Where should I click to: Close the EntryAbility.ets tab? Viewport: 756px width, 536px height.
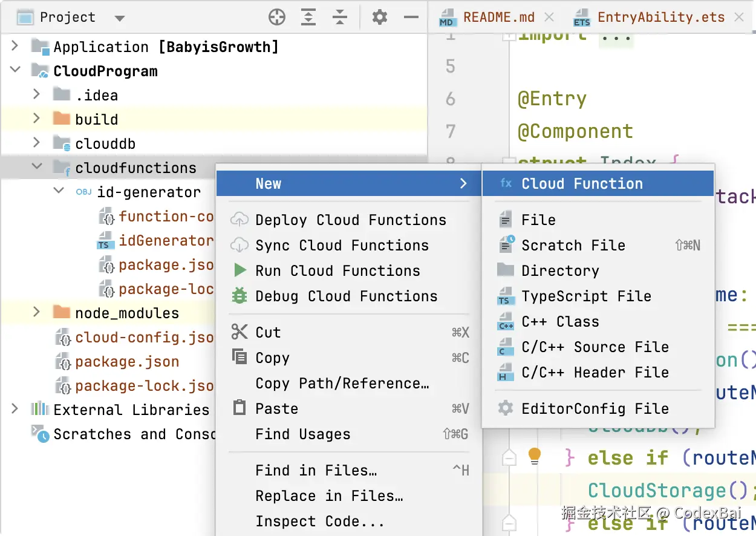pyautogui.click(x=739, y=18)
